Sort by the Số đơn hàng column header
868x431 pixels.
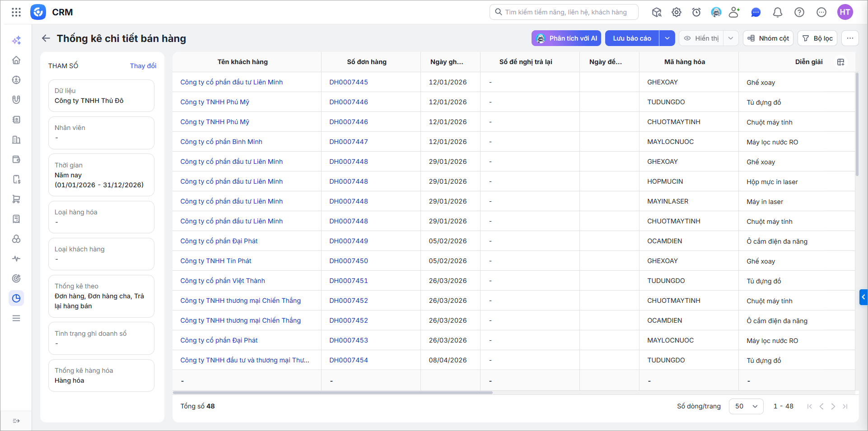click(x=367, y=62)
